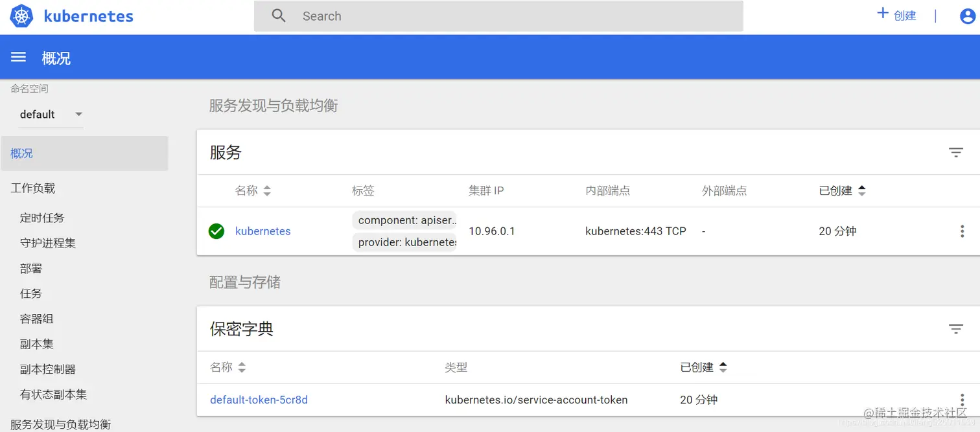The height and width of the screenshot is (432, 980).
Task: Click internal endpoint kubernetes:443 TCP
Action: tap(636, 231)
